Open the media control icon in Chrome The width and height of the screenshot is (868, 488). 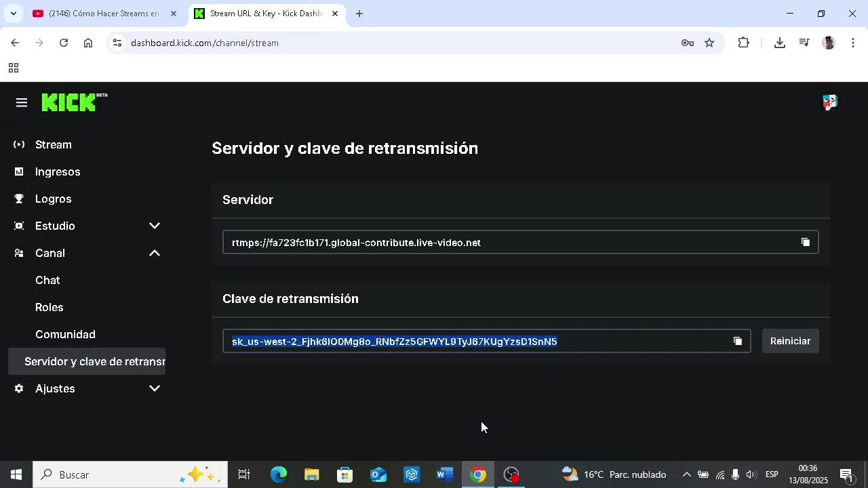pyautogui.click(x=804, y=43)
